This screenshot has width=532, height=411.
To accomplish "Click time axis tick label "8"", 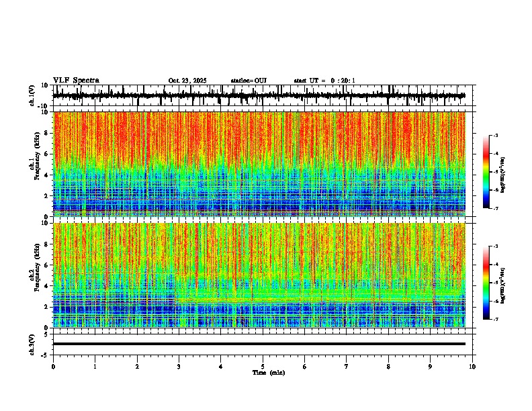I will click(x=388, y=367).
